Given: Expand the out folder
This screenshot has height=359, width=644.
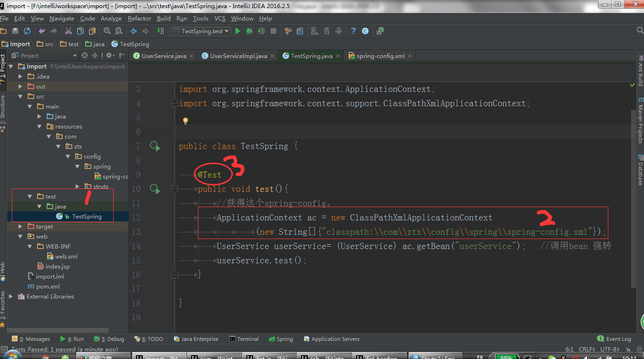Looking at the screenshot, I should point(20,87).
